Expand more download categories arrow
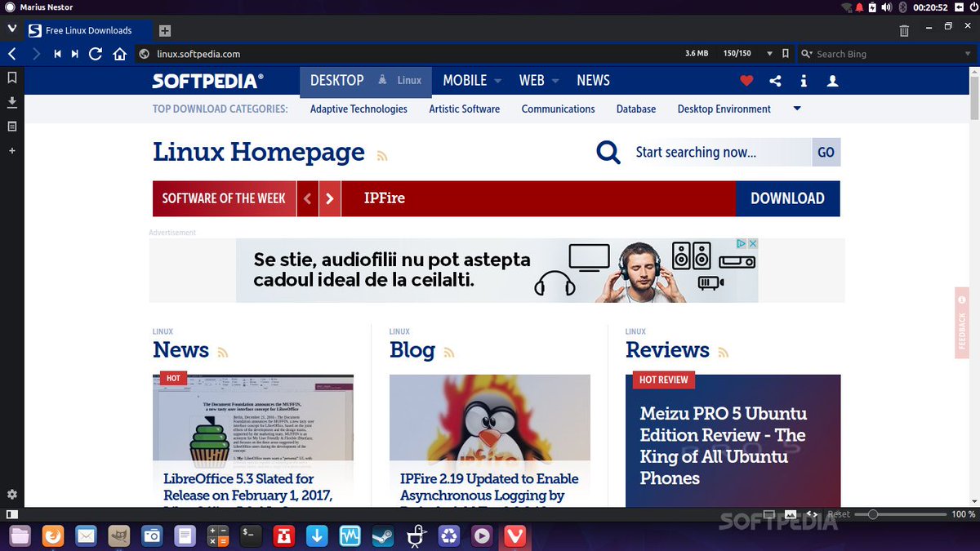Screen dimensions: 980x551 coord(797,109)
